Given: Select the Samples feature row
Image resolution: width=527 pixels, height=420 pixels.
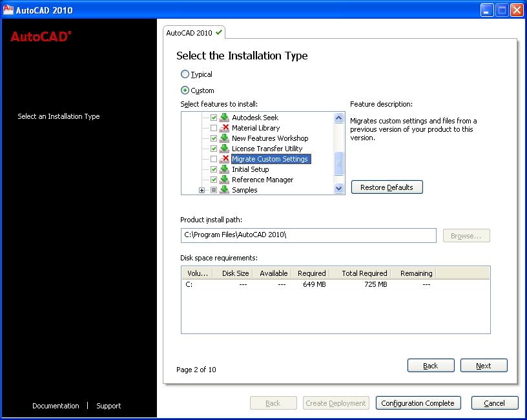Looking at the screenshot, I should (x=245, y=190).
